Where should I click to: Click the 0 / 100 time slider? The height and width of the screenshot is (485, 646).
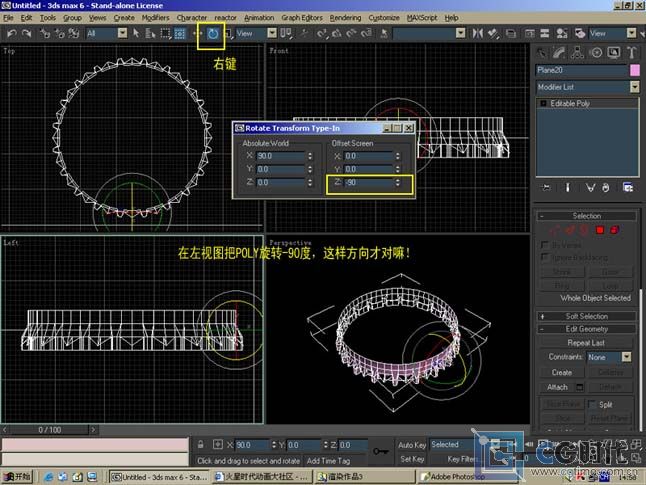[x=49, y=430]
